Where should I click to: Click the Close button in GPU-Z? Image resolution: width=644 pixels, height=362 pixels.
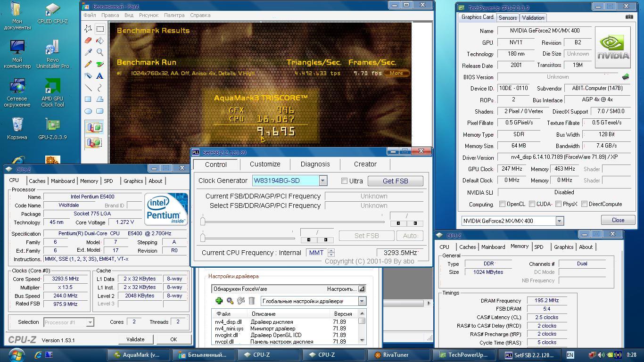pyautogui.click(x=618, y=220)
